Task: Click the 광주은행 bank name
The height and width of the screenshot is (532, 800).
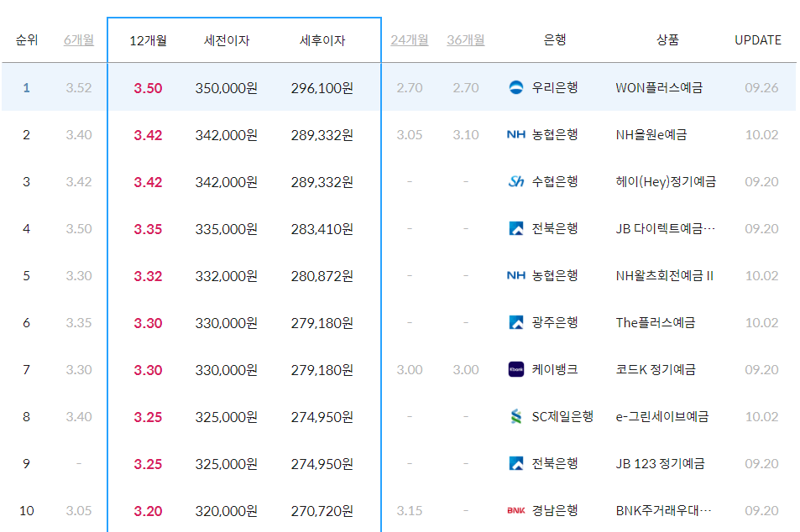Action: [x=555, y=322]
